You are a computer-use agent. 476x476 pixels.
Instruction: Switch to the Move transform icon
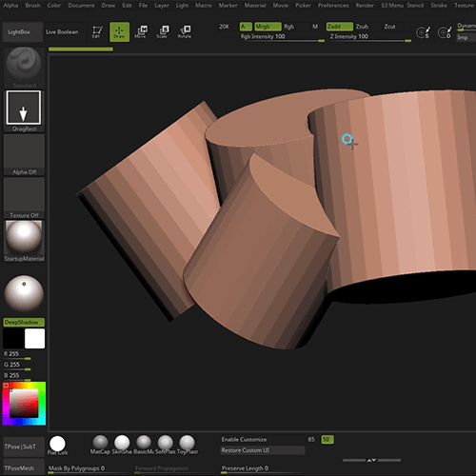coord(141,32)
